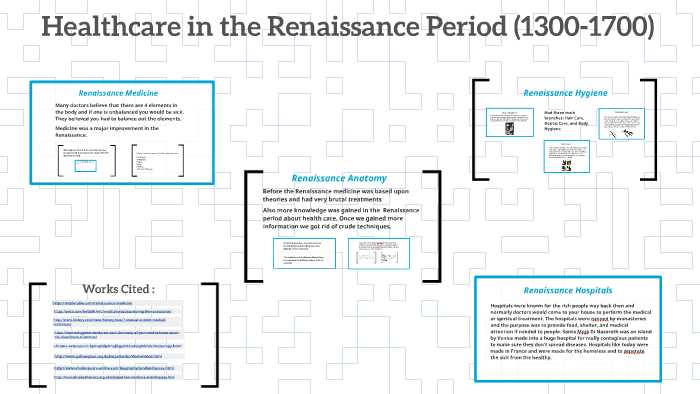Open the Medicine subframe with the bulleted list
The image size is (700, 394).
point(158,161)
